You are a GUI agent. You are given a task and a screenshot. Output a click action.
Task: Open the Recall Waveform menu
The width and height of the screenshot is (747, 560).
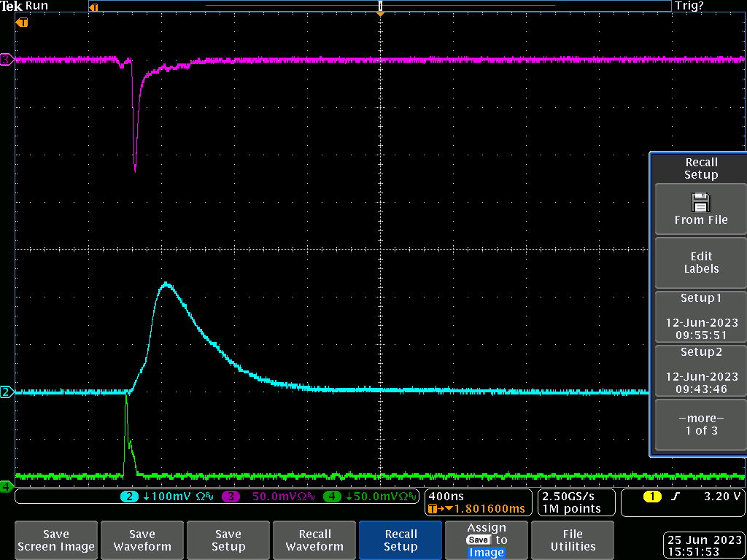coord(314,540)
